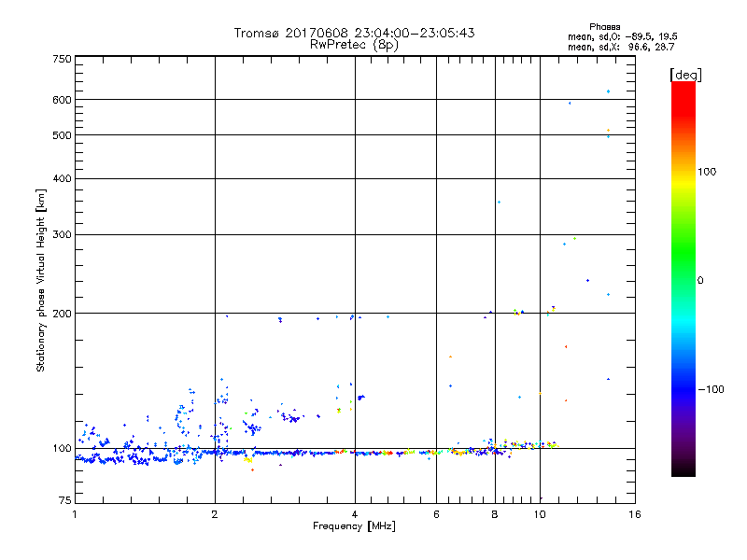Click the RwPretec (8p) subtitle
This screenshot has width=747, height=560.
[354, 44]
